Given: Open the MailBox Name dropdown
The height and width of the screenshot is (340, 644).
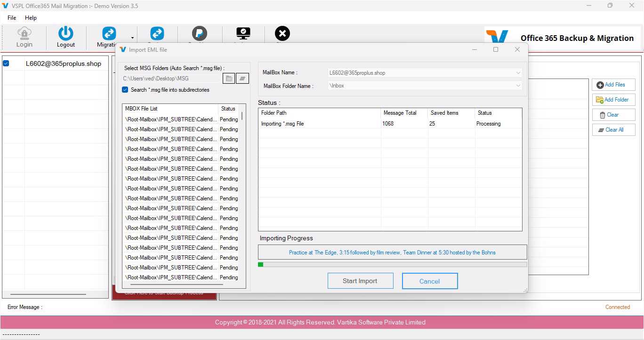Looking at the screenshot, I should 425,73.
